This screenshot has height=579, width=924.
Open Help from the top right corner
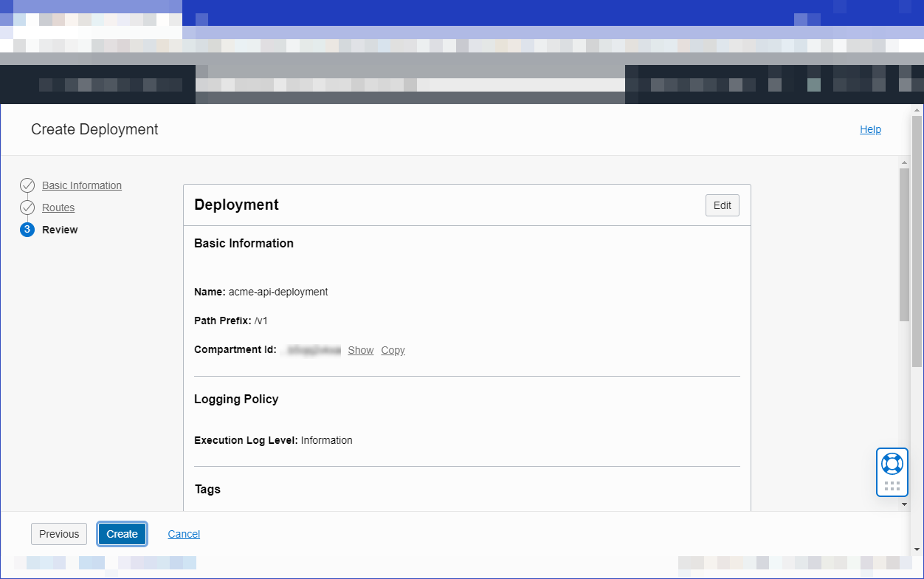click(870, 129)
